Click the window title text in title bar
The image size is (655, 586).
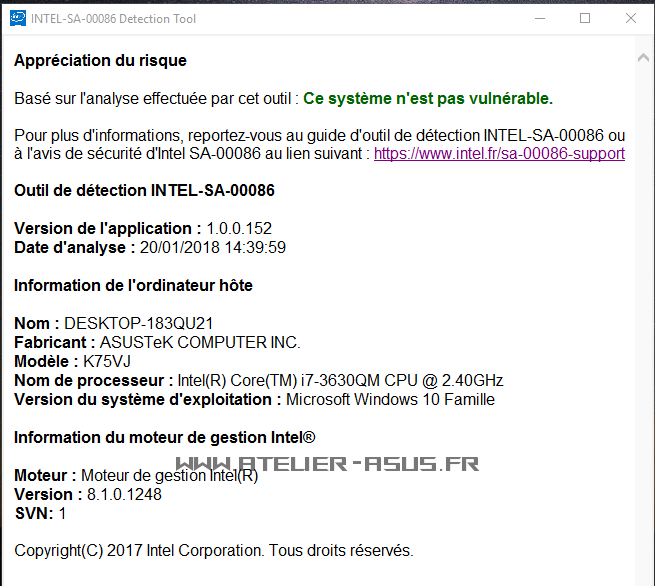pos(113,19)
